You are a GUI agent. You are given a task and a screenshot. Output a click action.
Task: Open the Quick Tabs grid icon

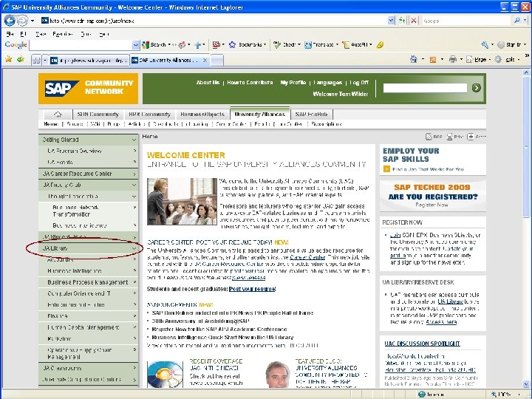[36, 61]
